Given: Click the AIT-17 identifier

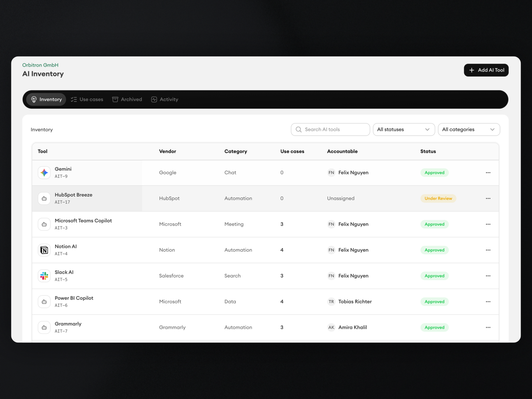Looking at the screenshot, I should click(x=62, y=202).
